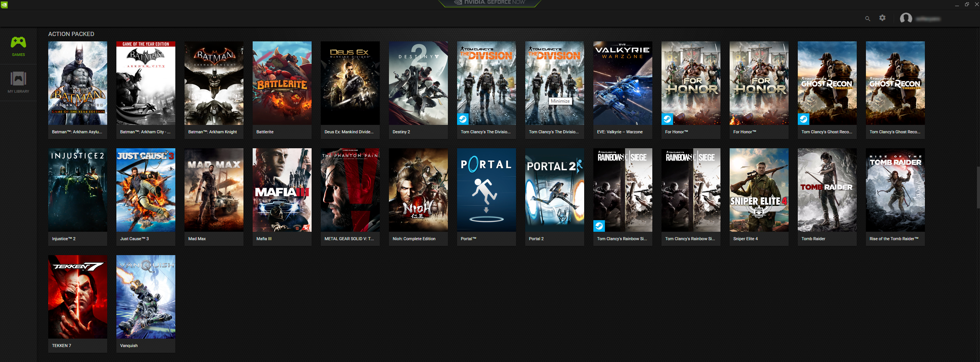Open the Sniper Elite 4 cover
This screenshot has width=980, height=362.
(759, 190)
